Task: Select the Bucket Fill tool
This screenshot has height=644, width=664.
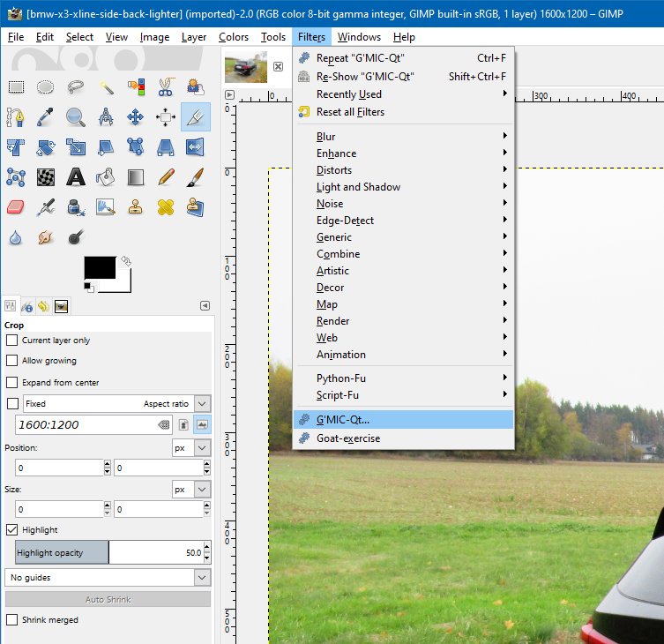Action: coord(106,176)
